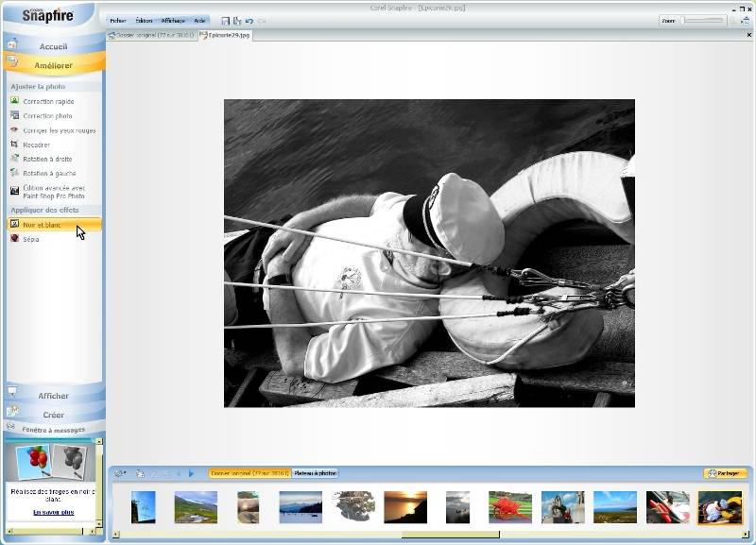
Task: Rotate photo with Rotation à droite
Action: [x=47, y=159]
